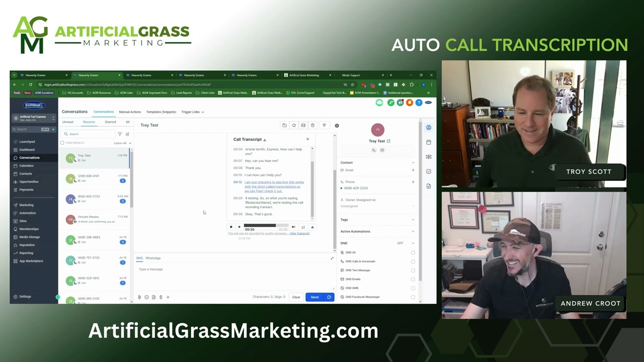
Task: Seek within the call recording progress bar
Action: [x=266, y=226]
